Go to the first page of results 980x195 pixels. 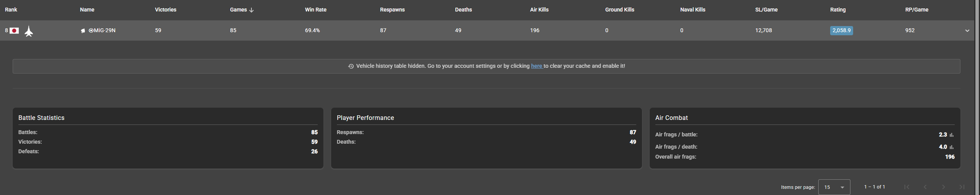coord(906,187)
